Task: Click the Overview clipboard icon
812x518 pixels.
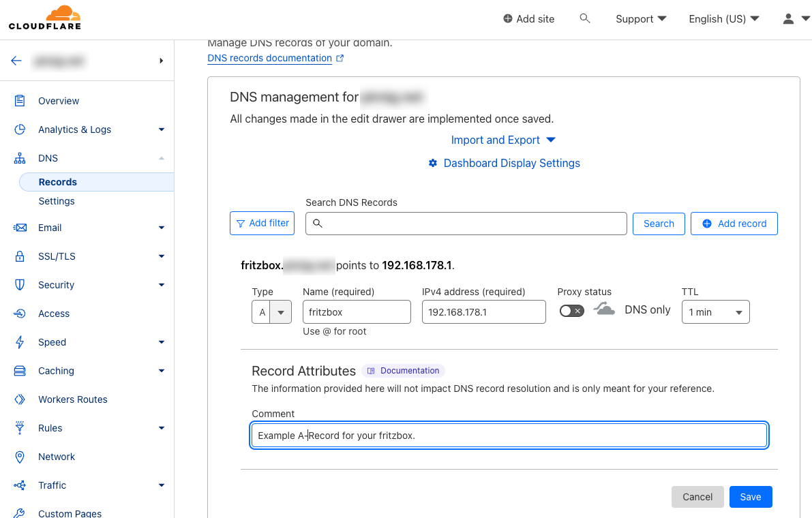Action: (x=20, y=100)
